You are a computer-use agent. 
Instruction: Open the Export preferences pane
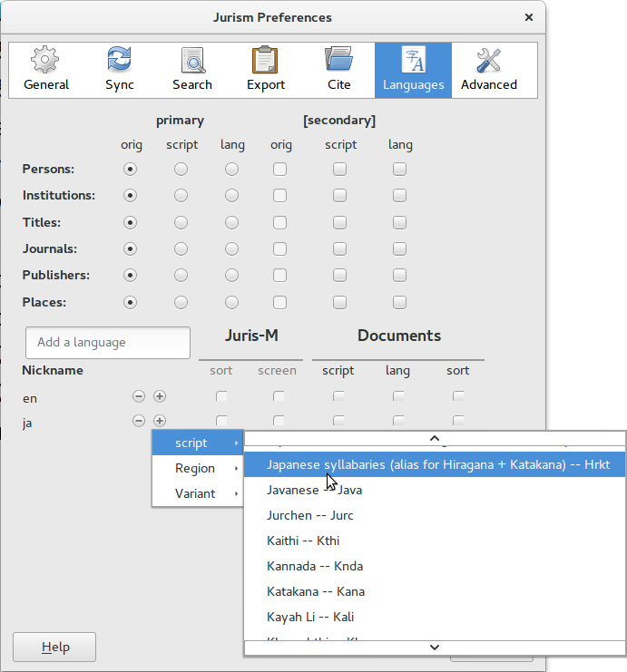pos(266,71)
